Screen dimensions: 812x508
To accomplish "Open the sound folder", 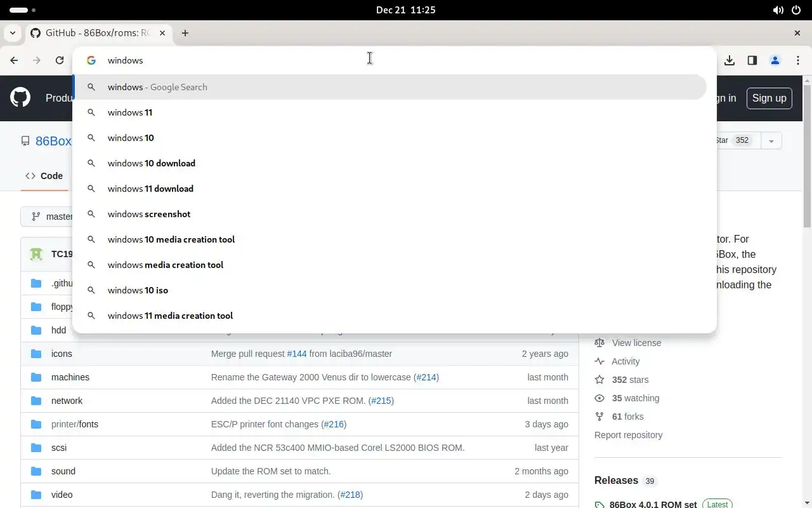I will pos(63,471).
